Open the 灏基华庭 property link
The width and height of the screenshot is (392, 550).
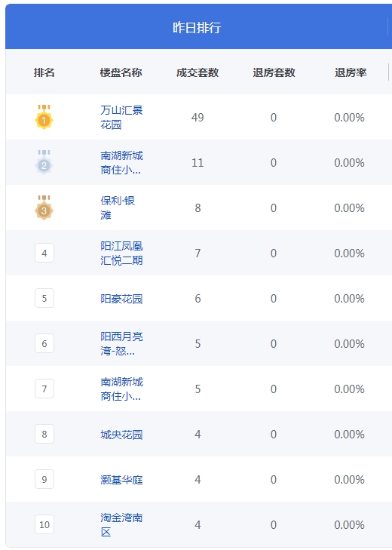coord(121,480)
